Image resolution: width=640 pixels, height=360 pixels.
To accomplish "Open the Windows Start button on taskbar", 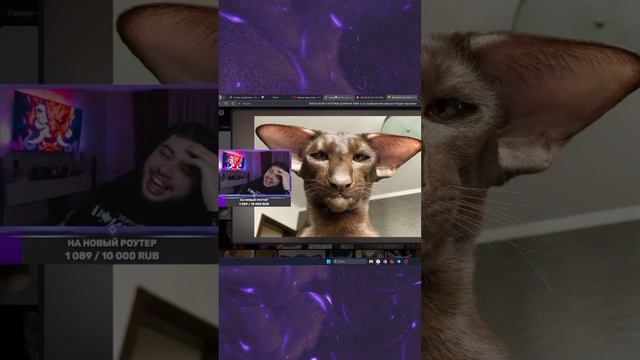I will 329,262.
